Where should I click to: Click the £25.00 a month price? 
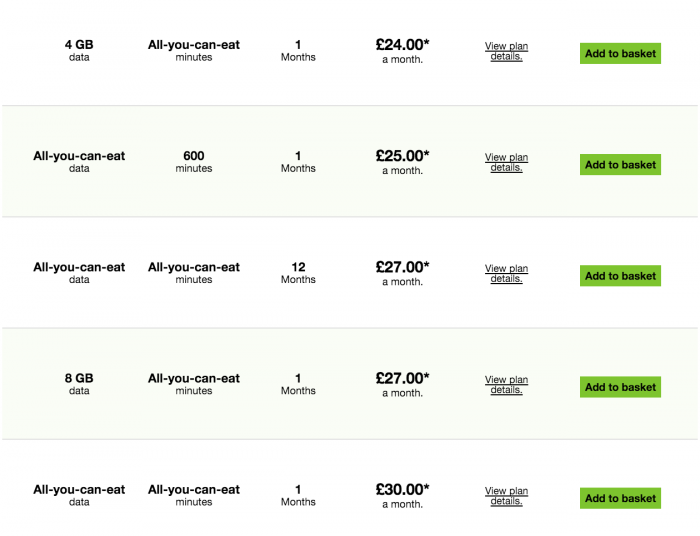click(x=402, y=162)
